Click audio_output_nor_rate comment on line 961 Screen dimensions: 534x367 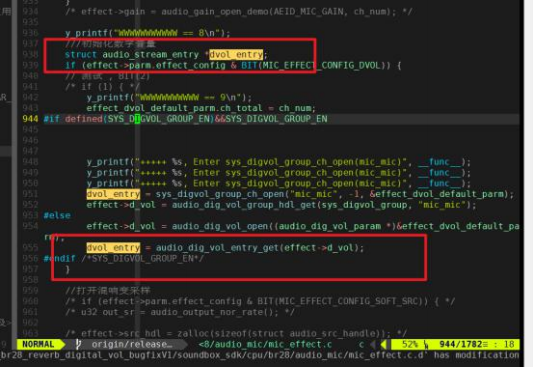(179, 312)
